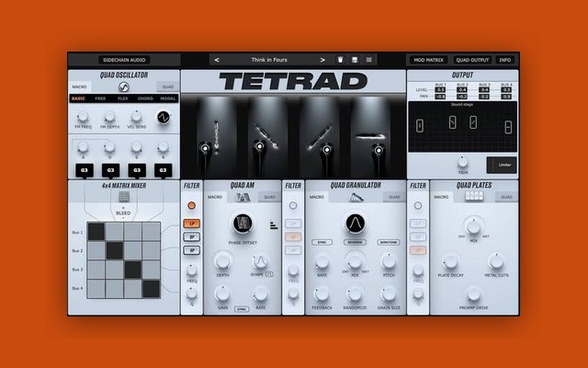Go to the previous preset arrow
Image resolution: width=588 pixels, height=368 pixels.
[x=217, y=60]
